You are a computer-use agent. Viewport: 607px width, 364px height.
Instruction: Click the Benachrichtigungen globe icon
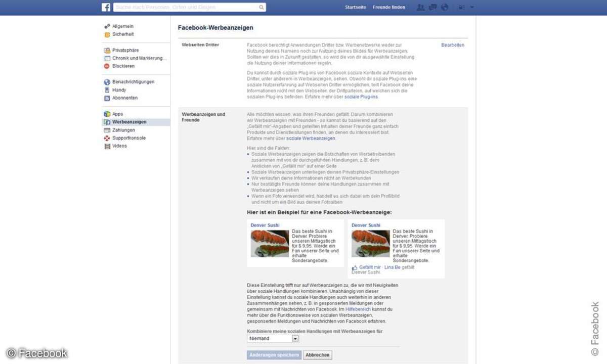(x=107, y=82)
